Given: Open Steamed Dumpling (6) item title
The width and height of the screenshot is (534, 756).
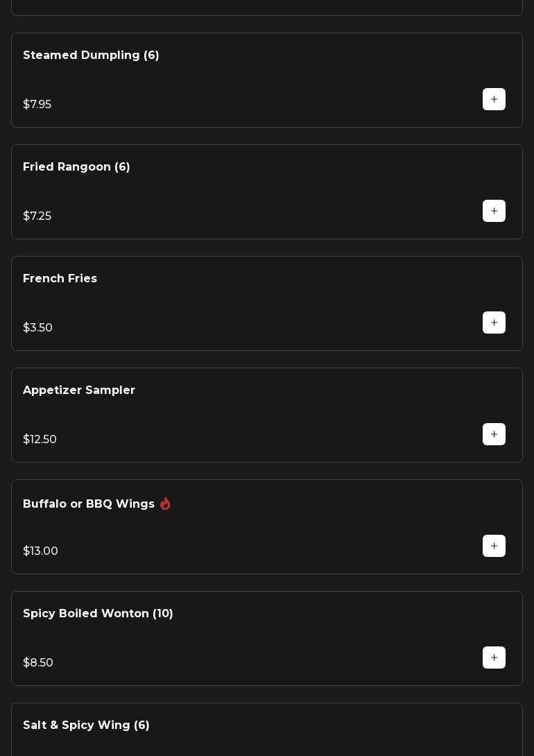Looking at the screenshot, I should [91, 55].
